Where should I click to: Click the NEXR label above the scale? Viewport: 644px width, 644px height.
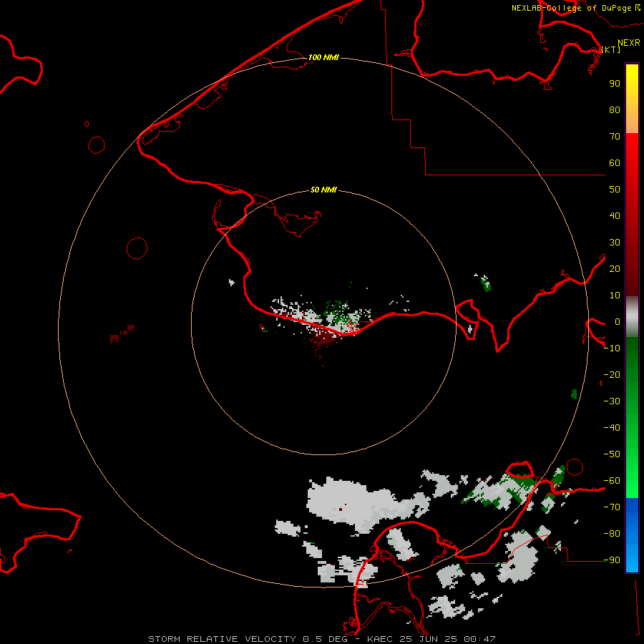pyautogui.click(x=629, y=43)
